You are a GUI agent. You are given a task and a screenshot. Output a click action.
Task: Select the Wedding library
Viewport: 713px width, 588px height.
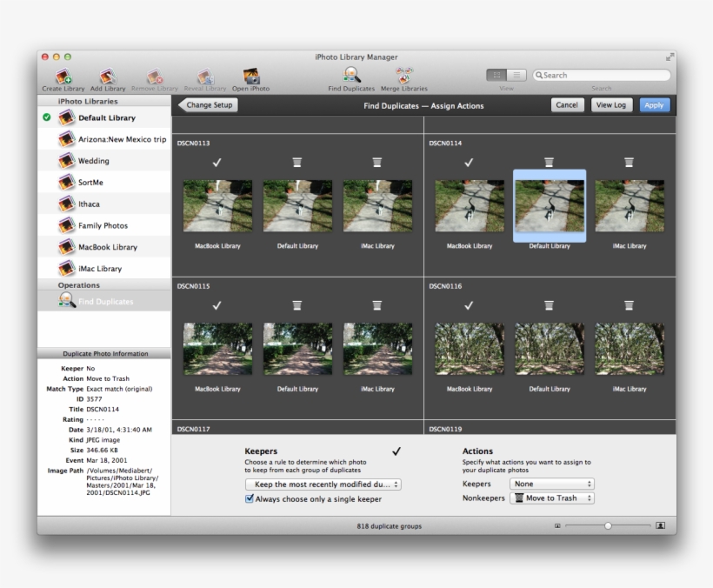104,161
